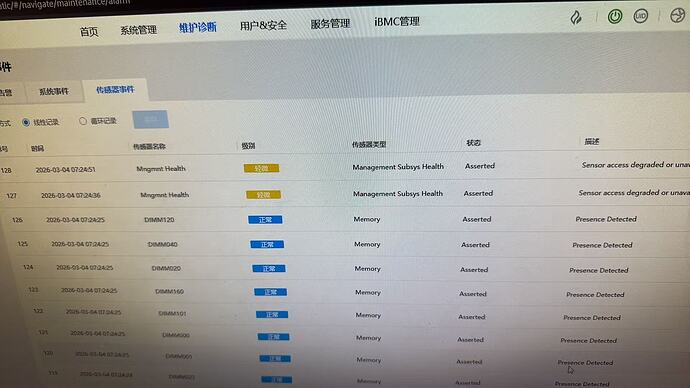Click sensor name DIMM020
The height and width of the screenshot is (388, 690).
coord(166,268)
